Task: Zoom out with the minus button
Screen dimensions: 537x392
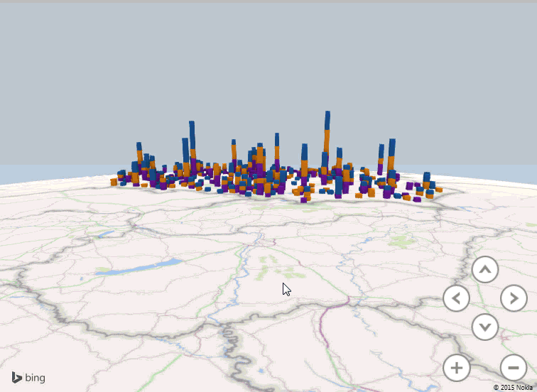Action: [514, 368]
